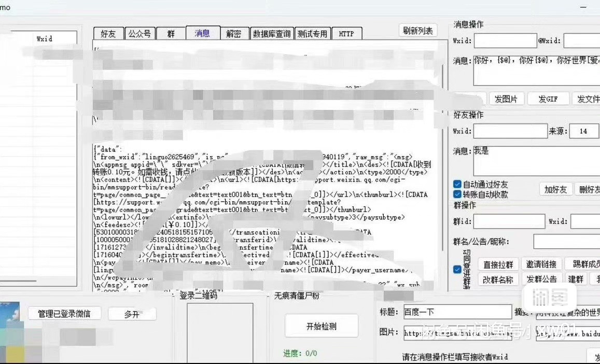Image resolution: width=600 pixels, height=364 pixels.
Task: Click the 发GIF button
Action: click(548, 99)
